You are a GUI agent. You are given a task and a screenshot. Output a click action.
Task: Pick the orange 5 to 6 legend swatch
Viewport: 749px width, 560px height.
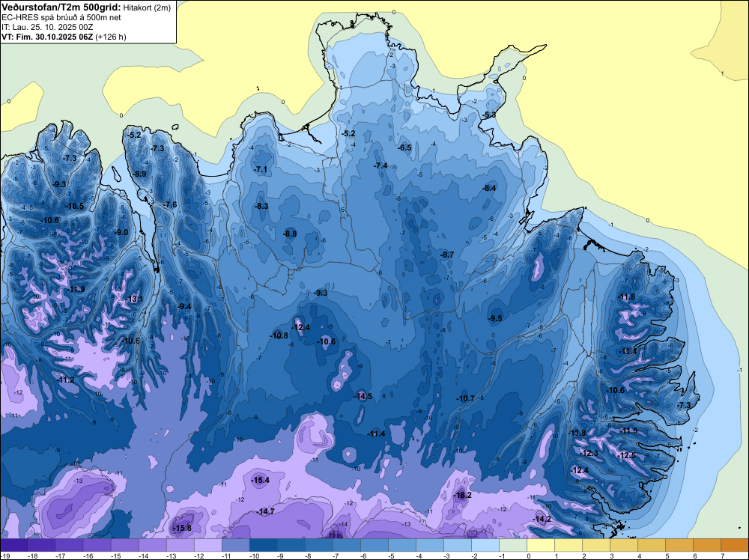pyautogui.click(x=679, y=545)
